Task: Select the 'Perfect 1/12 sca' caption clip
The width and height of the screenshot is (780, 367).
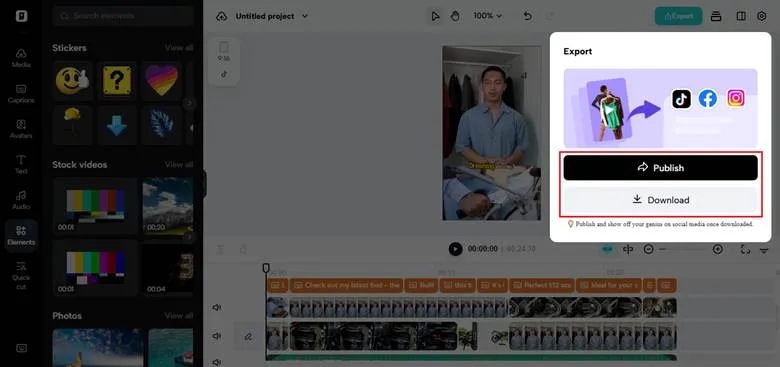Action: click(x=542, y=285)
